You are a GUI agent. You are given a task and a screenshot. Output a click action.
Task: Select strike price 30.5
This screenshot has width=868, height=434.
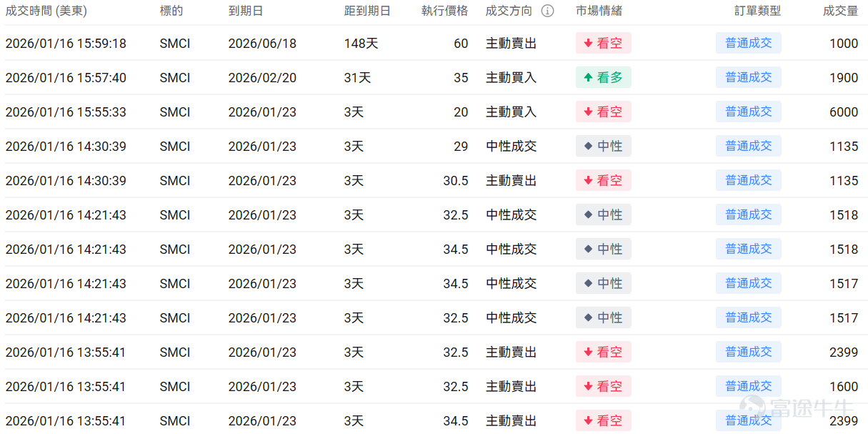point(456,181)
